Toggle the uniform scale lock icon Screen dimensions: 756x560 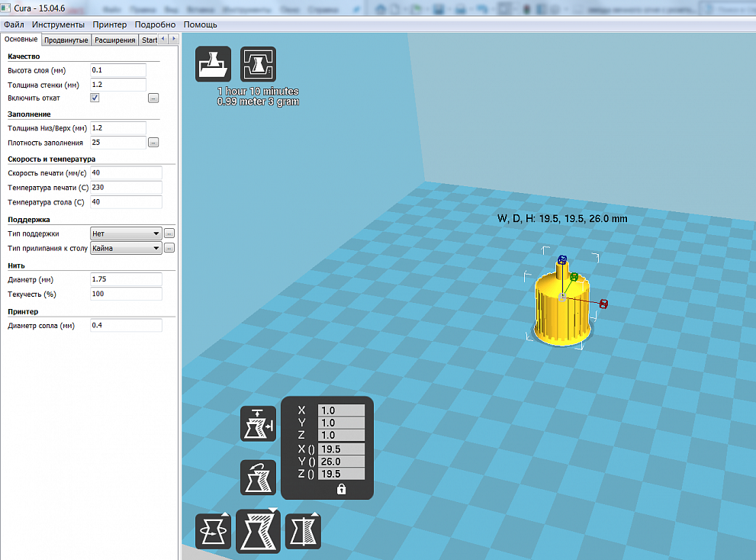coord(341,489)
